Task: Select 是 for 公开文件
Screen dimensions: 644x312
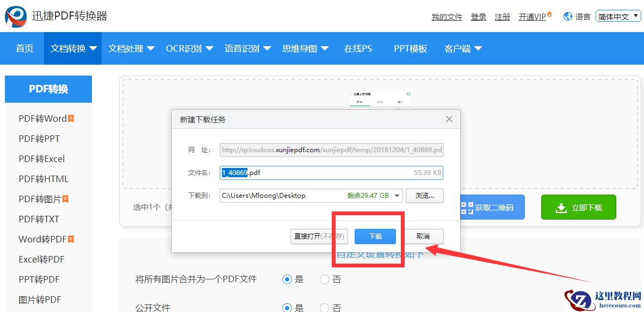Action: pos(287,308)
